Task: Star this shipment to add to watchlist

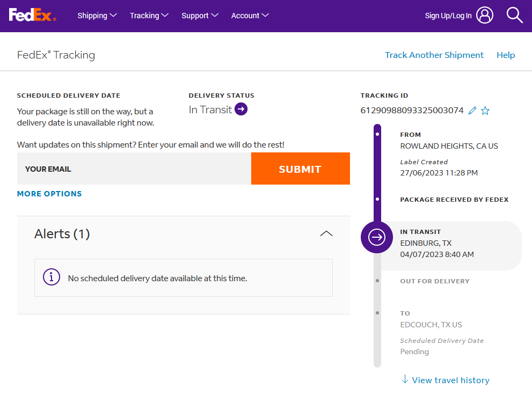Action: 485,111
